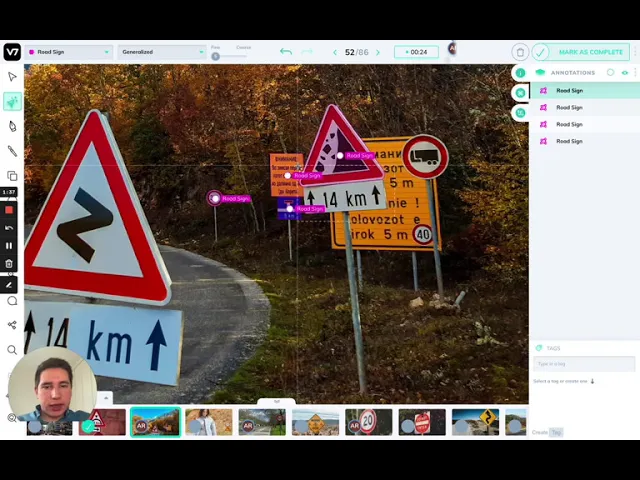This screenshot has width=640, height=480.
Task: Open the Comment speech bubble tool
Action: tap(12, 301)
